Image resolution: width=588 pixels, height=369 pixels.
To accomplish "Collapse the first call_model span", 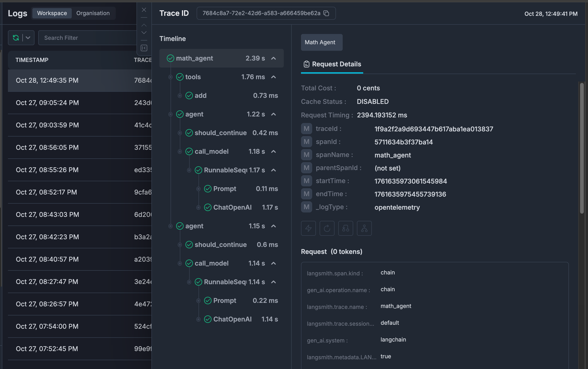I will (x=273, y=151).
